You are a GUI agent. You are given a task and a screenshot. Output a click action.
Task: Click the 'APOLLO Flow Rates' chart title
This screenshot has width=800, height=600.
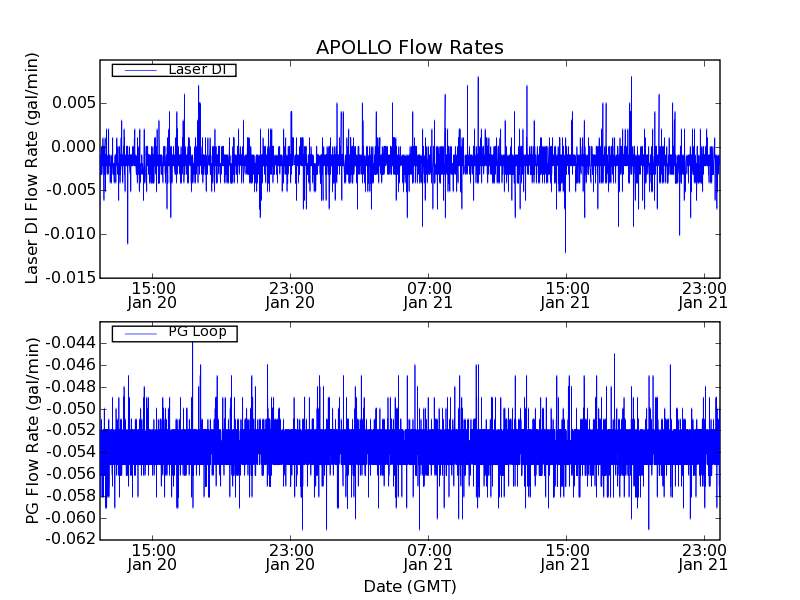tap(410, 47)
